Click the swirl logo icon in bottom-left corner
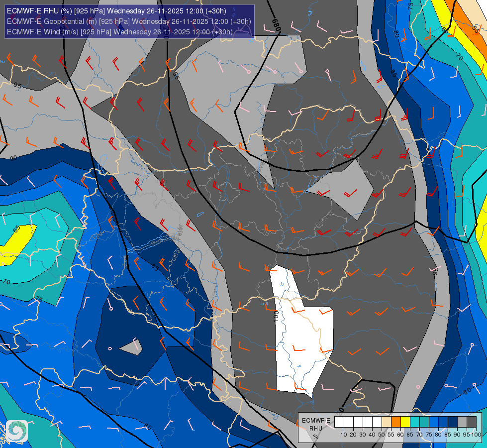This screenshot has height=448, width=487. tap(17, 431)
